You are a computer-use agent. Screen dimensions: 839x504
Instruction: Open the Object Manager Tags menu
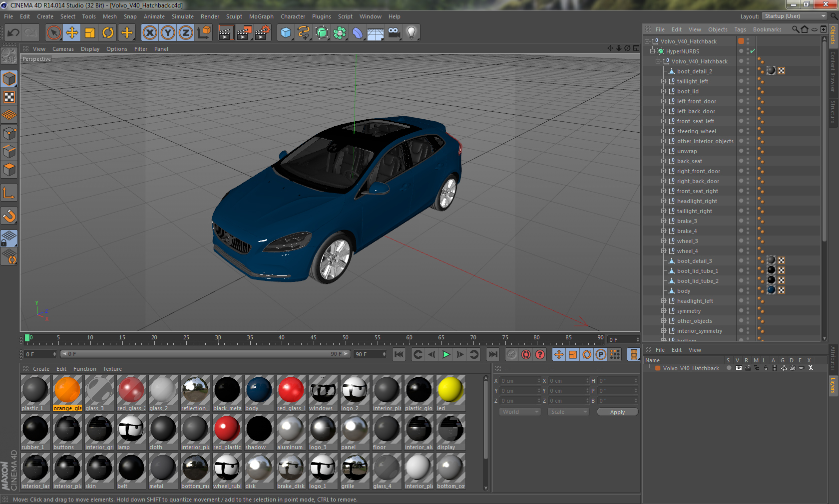740,29
